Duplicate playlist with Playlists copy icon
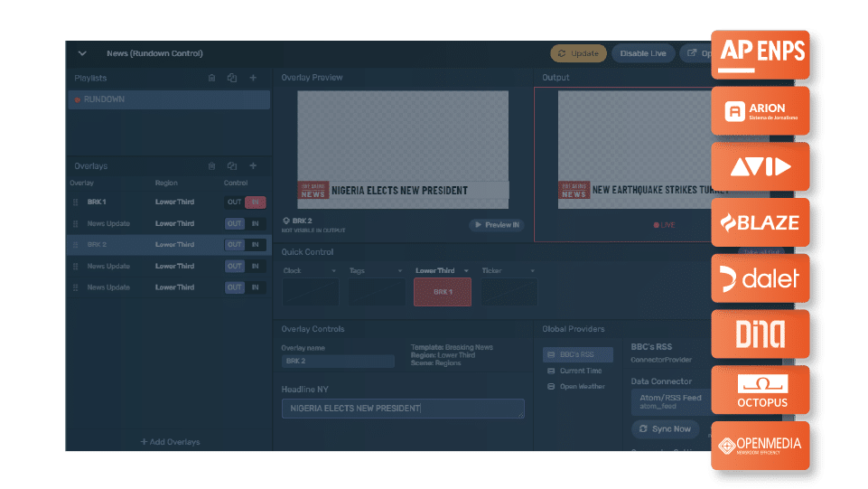Image resolution: width=868 pixels, height=489 pixels. 232,79
